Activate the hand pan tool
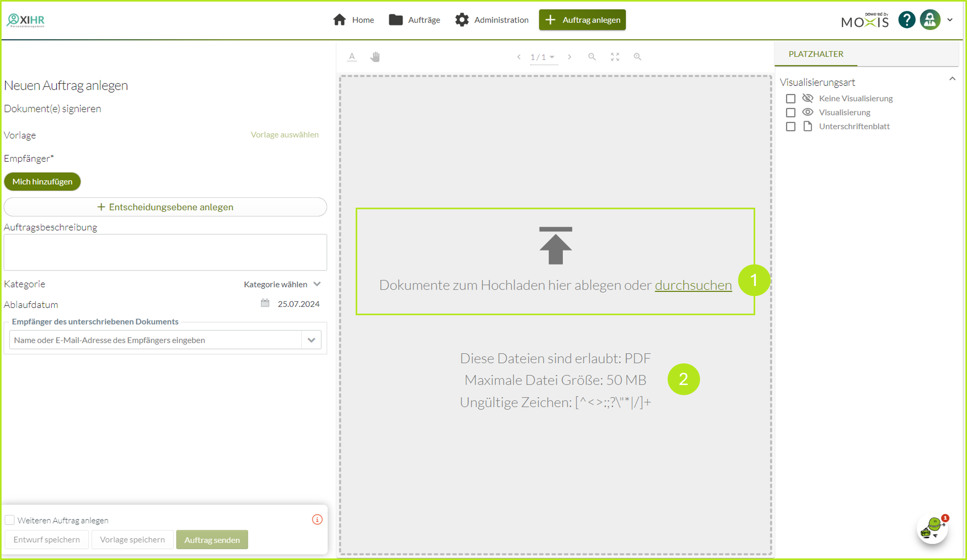 pos(375,57)
